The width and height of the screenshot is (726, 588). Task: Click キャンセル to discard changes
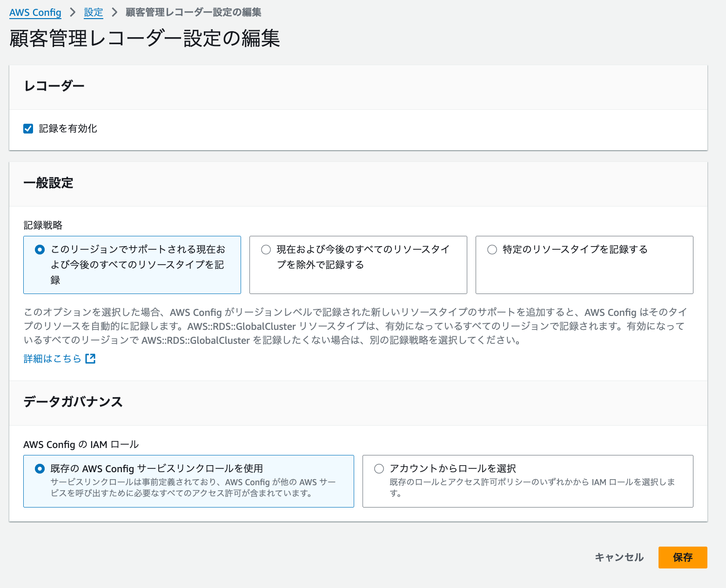point(619,557)
